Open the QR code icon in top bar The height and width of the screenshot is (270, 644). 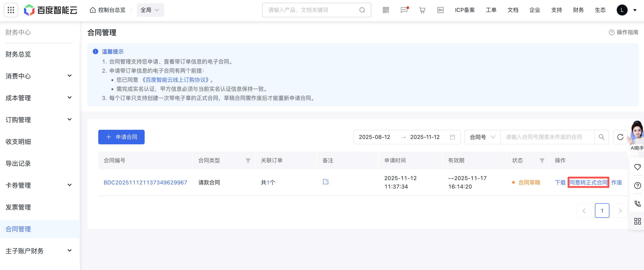(x=385, y=10)
